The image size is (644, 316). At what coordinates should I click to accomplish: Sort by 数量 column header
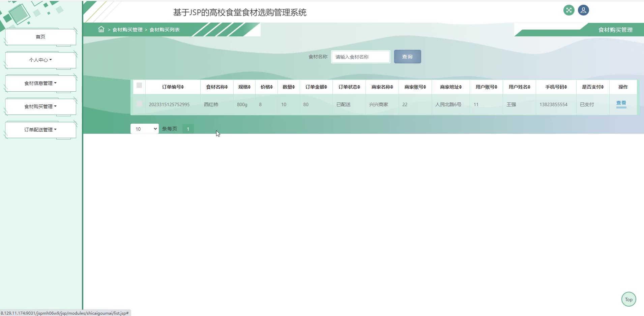289,87
